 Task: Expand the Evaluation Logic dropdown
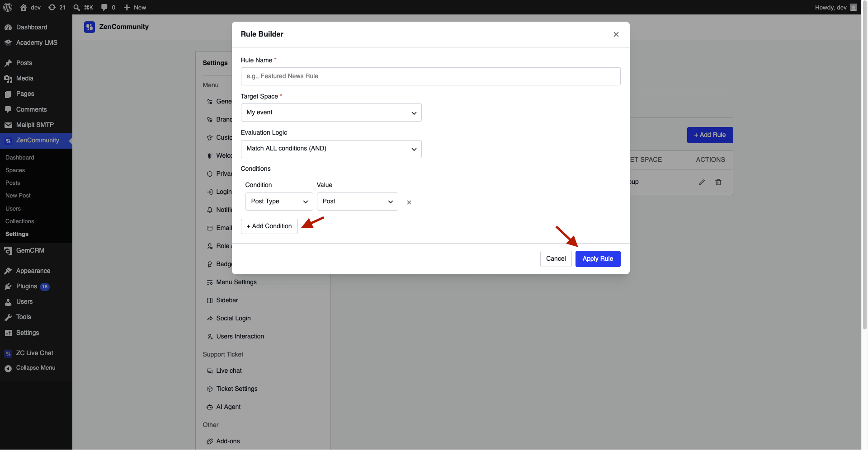click(331, 149)
